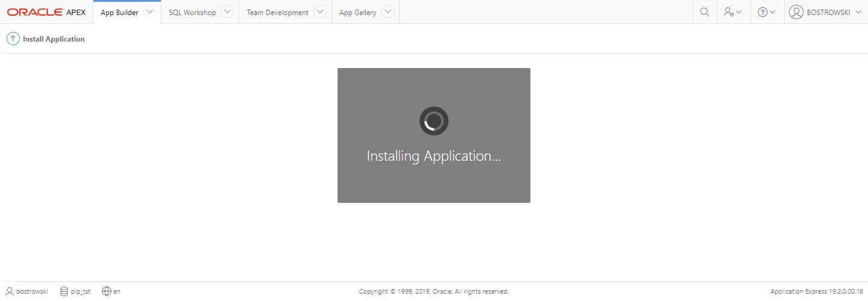Click the loading spinner in the overlay
This screenshot has height=301, width=868.
point(433,121)
